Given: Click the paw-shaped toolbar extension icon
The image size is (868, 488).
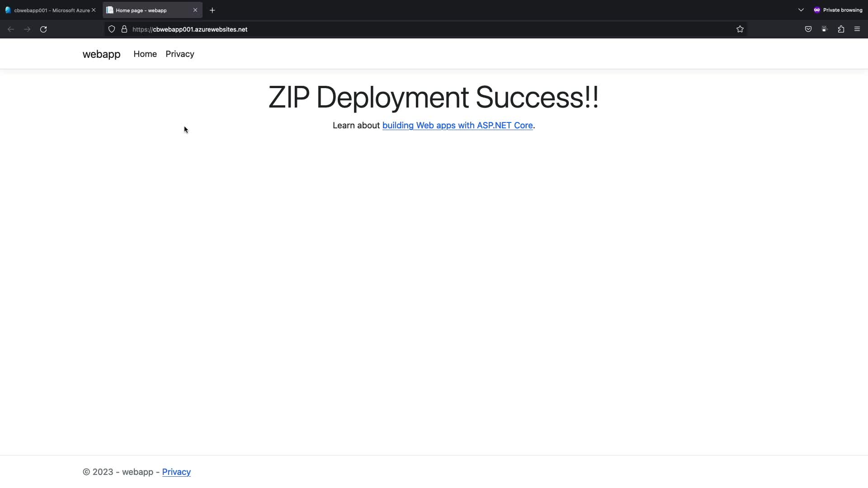Looking at the screenshot, I should click(x=824, y=29).
